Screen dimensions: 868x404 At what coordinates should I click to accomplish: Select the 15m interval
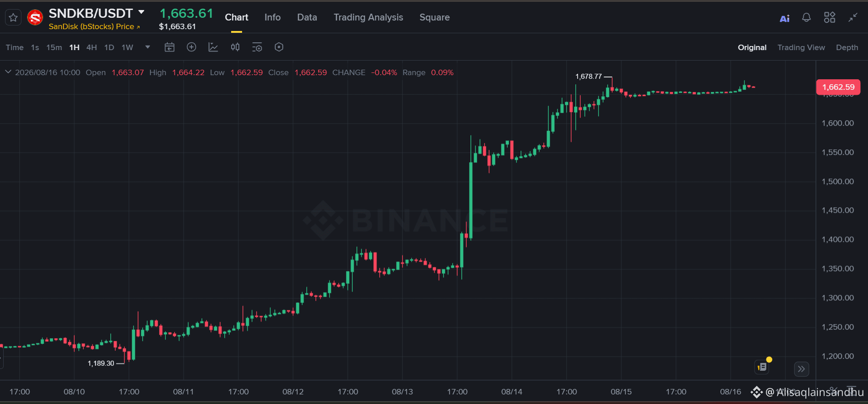(x=54, y=47)
